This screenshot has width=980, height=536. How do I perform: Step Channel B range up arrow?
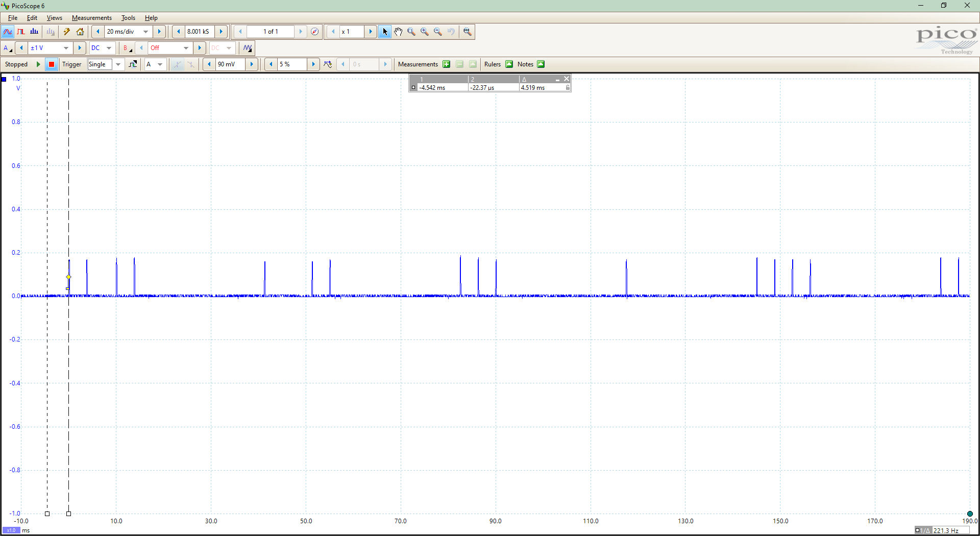(200, 48)
